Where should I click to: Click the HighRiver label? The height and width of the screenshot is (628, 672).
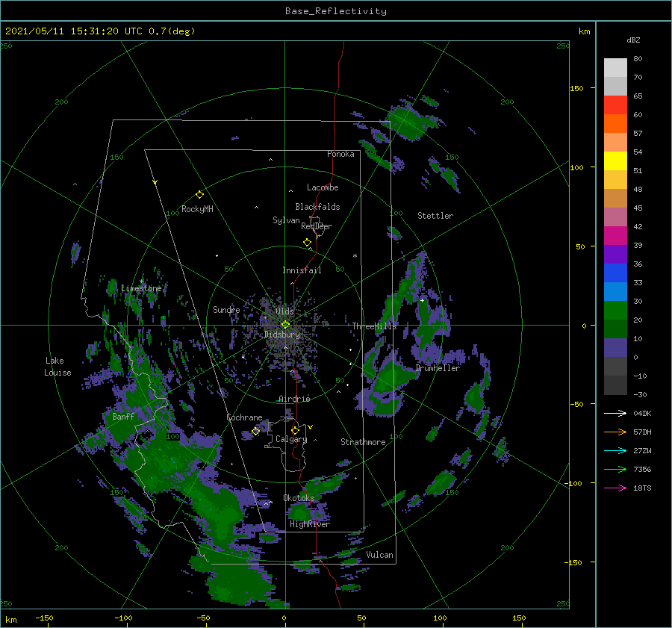click(310, 524)
